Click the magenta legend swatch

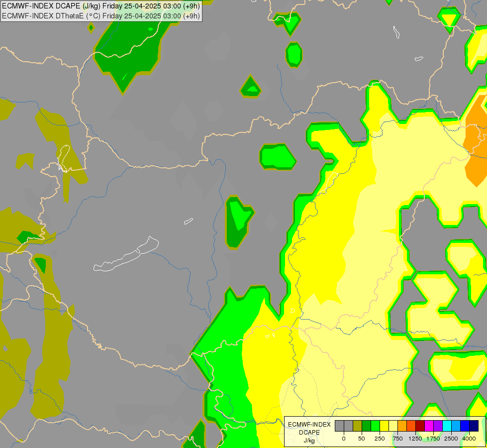(429, 426)
